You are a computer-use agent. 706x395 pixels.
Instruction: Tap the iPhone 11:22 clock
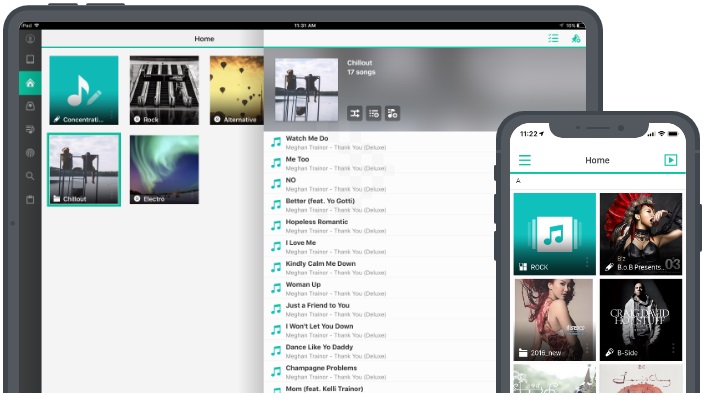point(529,134)
